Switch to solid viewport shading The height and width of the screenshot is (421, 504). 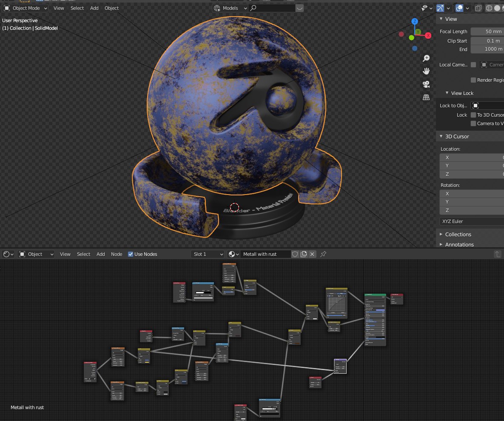coord(497,8)
